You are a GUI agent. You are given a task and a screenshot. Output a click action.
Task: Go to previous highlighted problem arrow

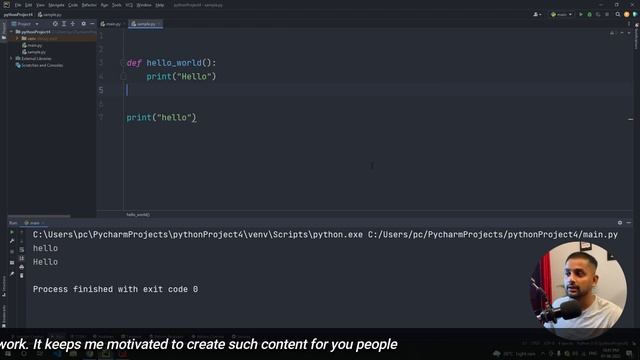622,33
